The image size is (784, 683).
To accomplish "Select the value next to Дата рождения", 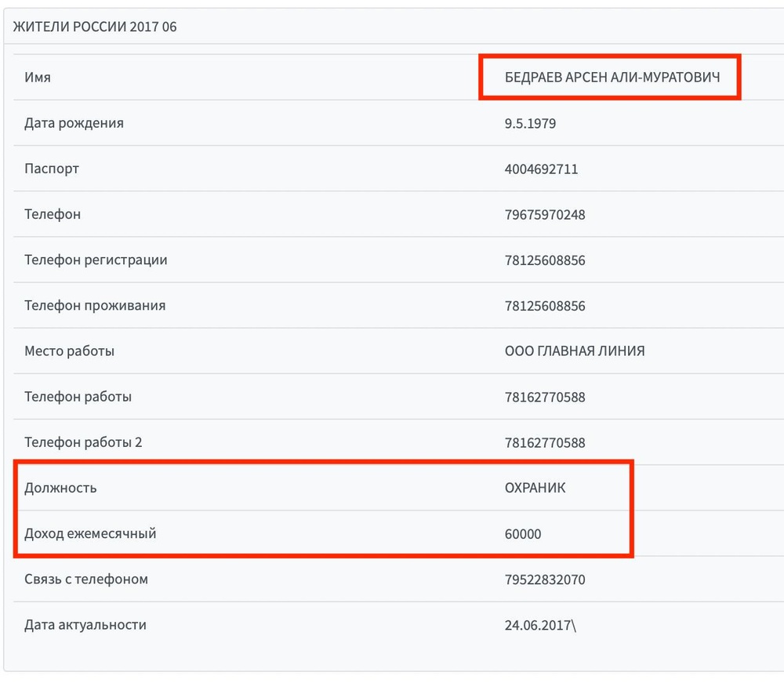I will pos(531,124).
